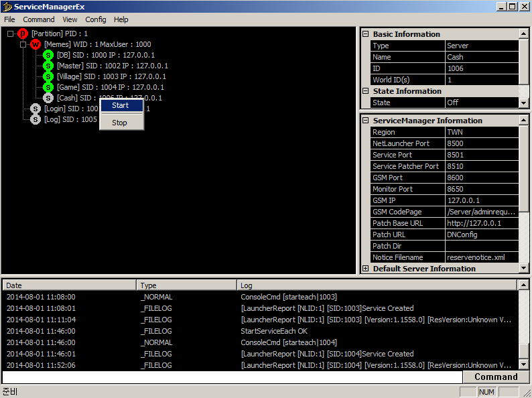
Task: Click the Command button
Action: (x=496, y=377)
